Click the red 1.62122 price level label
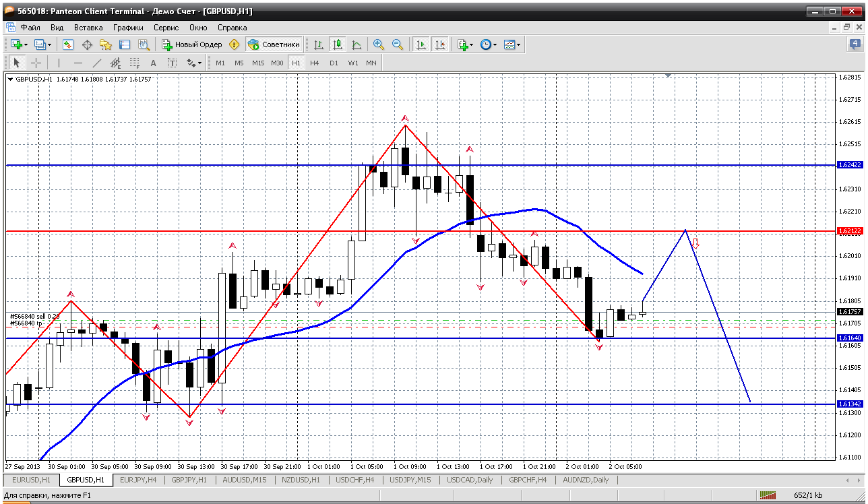 point(849,231)
